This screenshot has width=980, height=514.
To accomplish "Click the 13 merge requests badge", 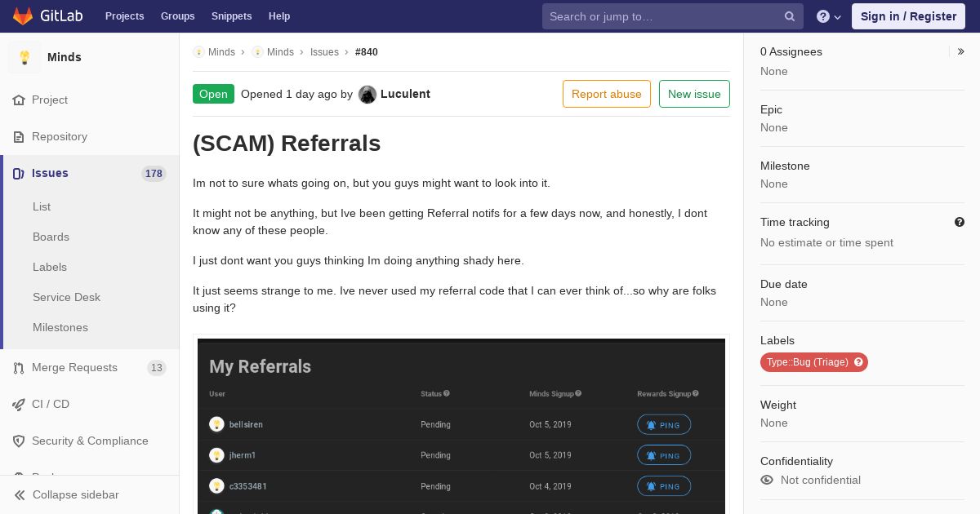I will (157, 367).
